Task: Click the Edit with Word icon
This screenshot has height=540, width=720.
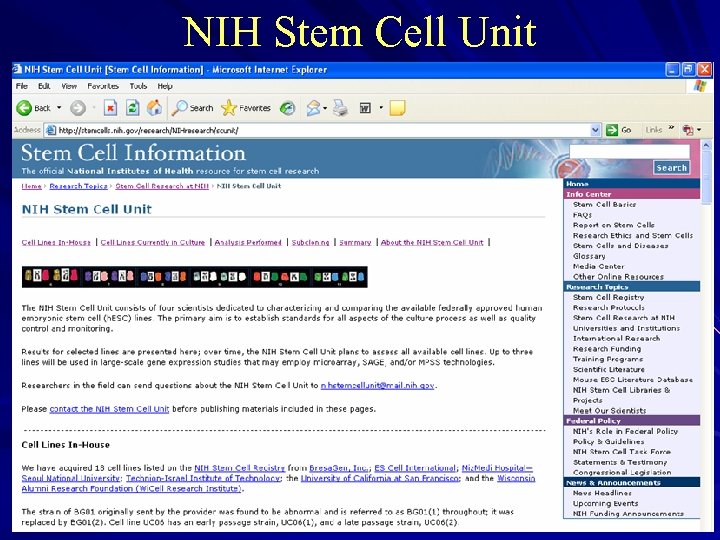Action: click(x=365, y=108)
